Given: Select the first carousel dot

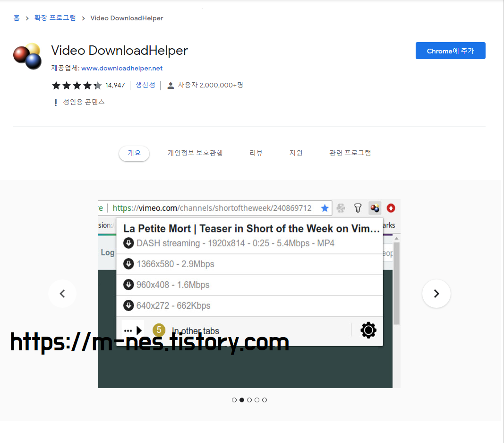Looking at the screenshot, I should tap(234, 400).
